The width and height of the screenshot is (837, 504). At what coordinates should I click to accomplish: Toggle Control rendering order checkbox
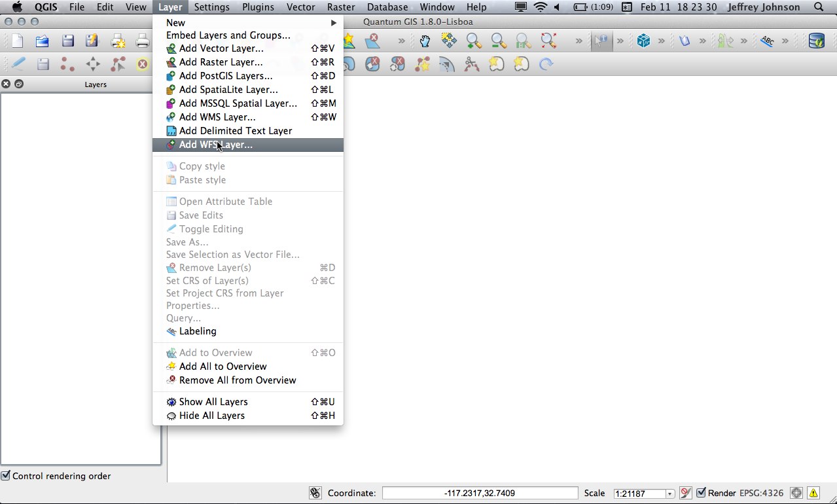tap(6, 476)
